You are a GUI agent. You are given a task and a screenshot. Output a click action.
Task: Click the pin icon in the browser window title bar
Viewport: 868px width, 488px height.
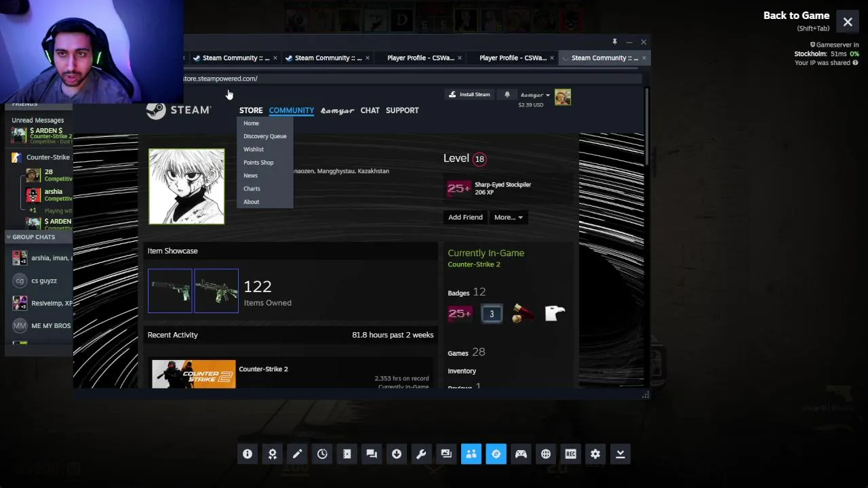click(x=614, y=42)
